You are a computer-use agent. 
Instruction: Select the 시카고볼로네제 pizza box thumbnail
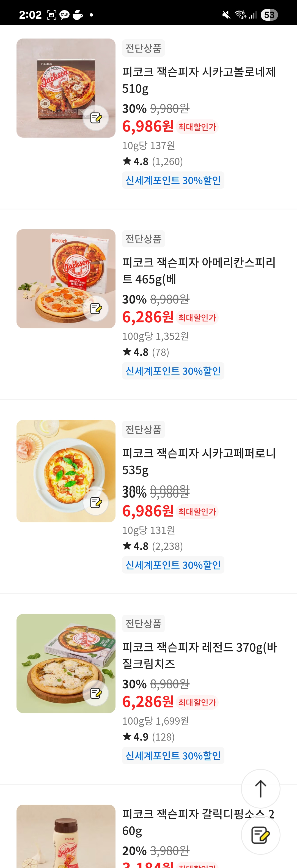click(66, 88)
